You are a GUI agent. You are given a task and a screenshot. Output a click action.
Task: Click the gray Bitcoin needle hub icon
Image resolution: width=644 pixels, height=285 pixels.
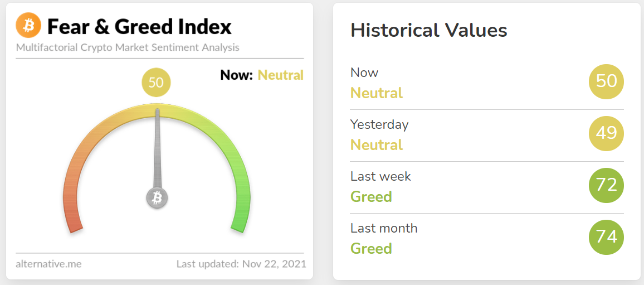pyautogui.click(x=157, y=199)
